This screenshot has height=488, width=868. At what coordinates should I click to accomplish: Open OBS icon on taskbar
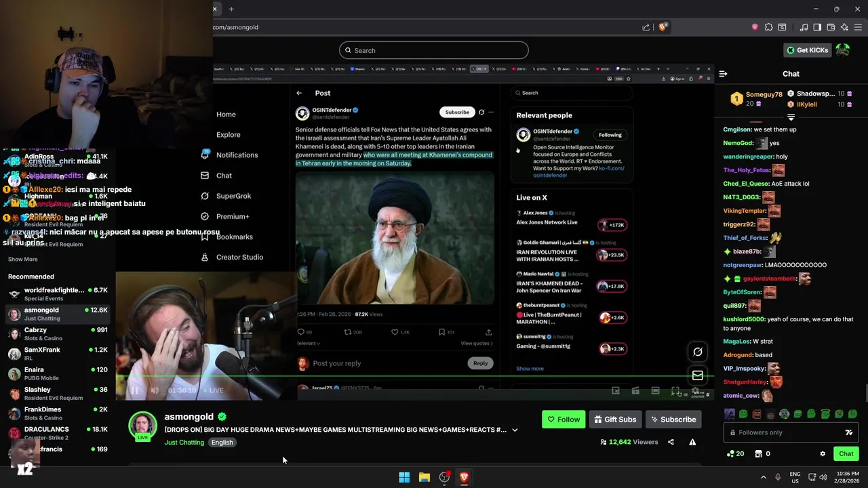pos(444,477)
